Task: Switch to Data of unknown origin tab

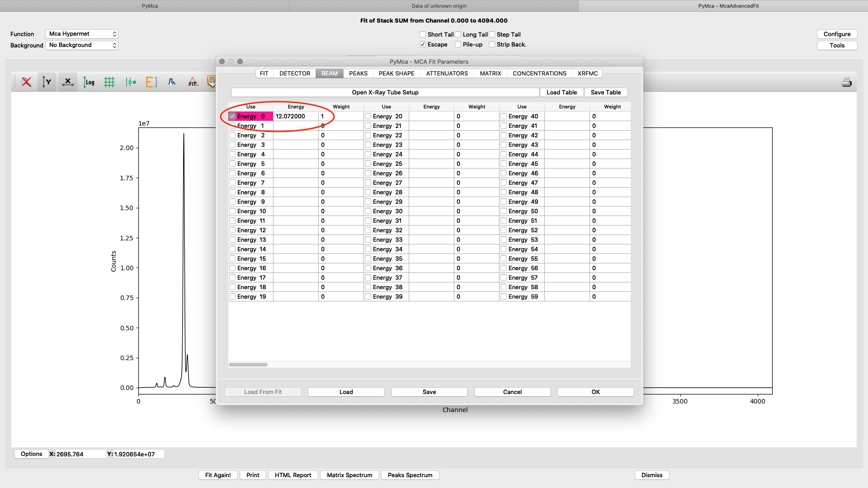Action: [434, 6]
